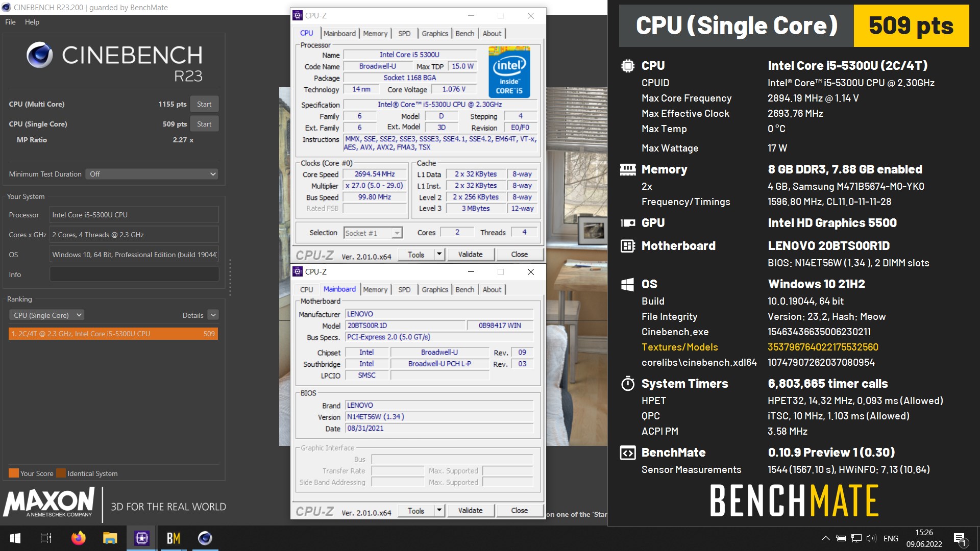Click the GPU card icon in BenchMate

(x=628, y=223)
